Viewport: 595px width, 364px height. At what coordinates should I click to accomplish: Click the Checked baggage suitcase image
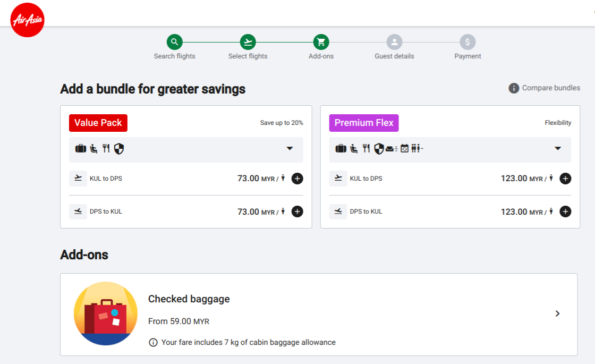(106, 314)
